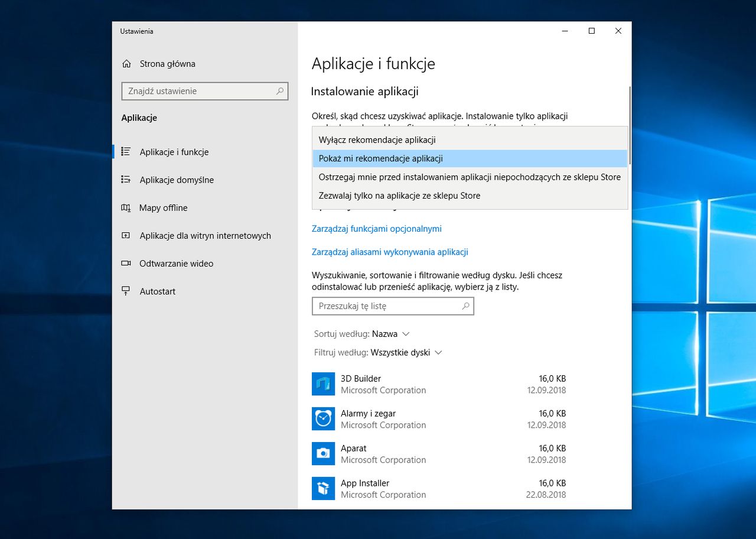Click the Mapy offline map icon

126,208
